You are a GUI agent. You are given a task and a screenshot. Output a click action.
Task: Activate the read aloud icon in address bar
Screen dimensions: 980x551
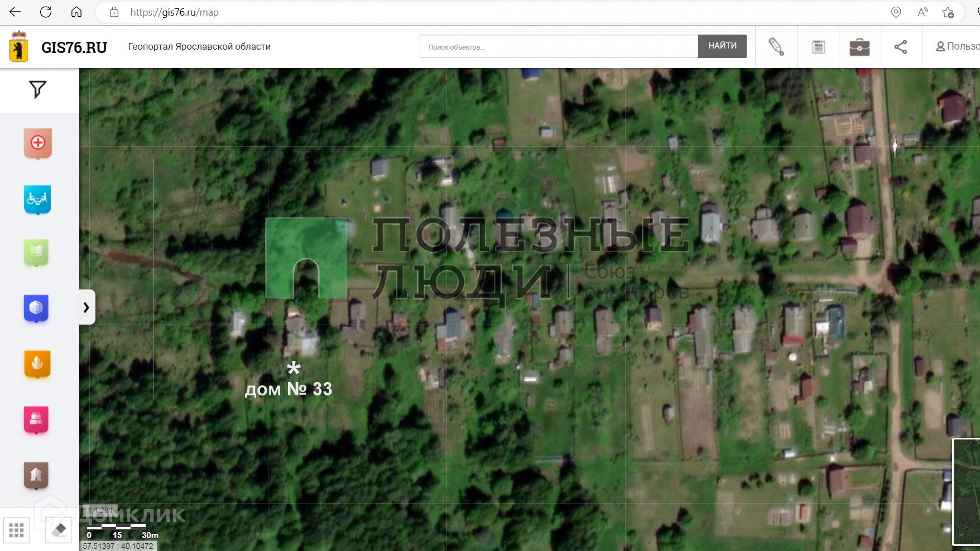[923, 12]
